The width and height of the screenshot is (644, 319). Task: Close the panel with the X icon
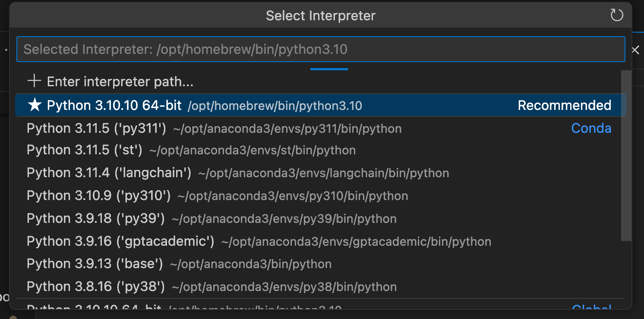[635, 50]
